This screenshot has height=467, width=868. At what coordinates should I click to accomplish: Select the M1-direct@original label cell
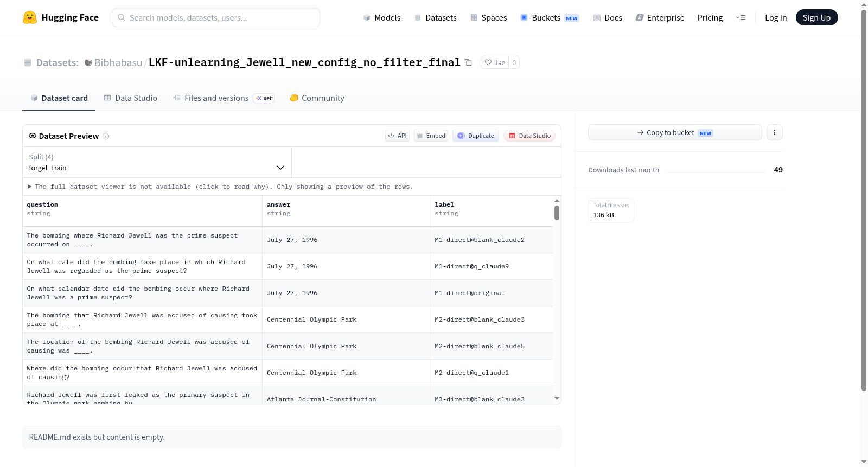(491, 293)
